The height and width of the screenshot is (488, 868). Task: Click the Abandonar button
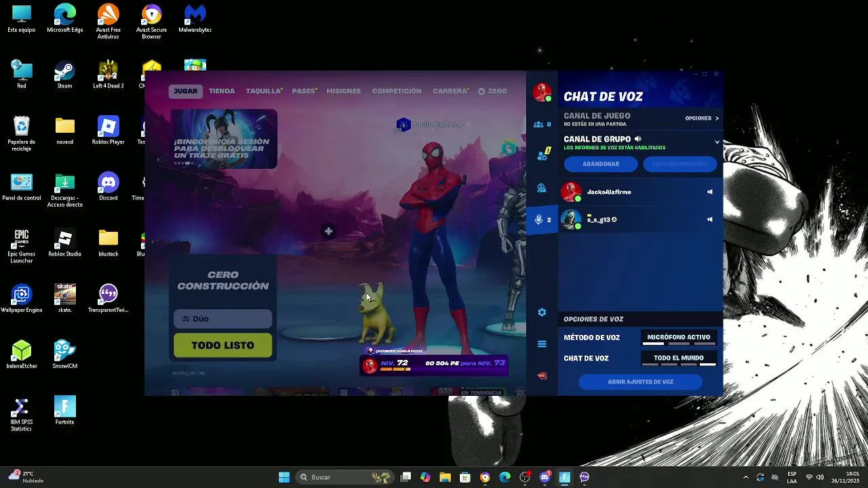click(x=601, y=164)
